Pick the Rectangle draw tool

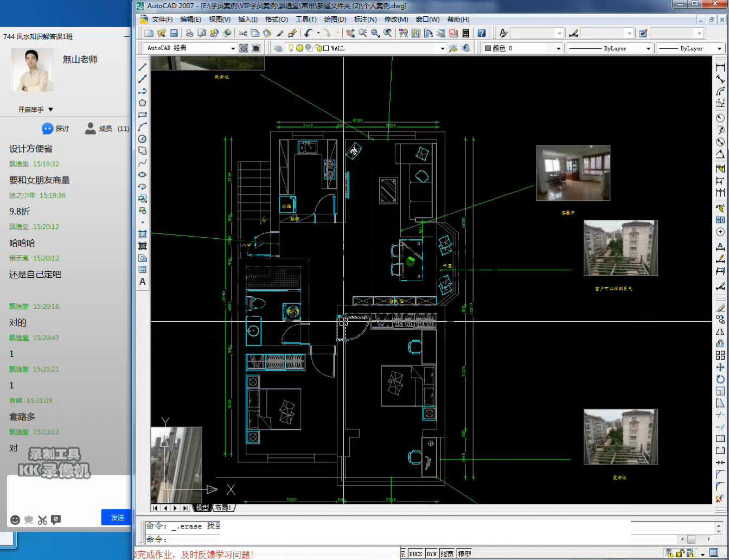tap(143, 115)
